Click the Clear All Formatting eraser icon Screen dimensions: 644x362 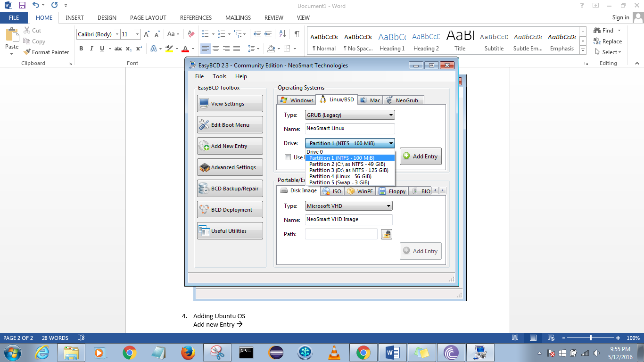(191, 34)
